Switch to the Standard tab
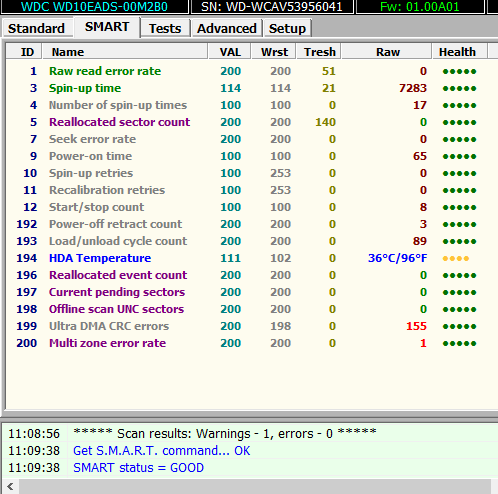 (37, 28)
